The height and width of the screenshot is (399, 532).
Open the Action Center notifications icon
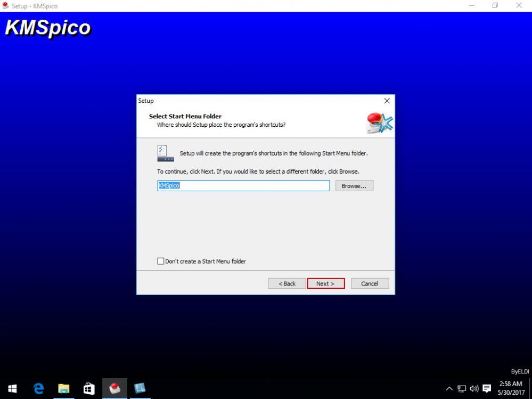click(x=487, y=389)
